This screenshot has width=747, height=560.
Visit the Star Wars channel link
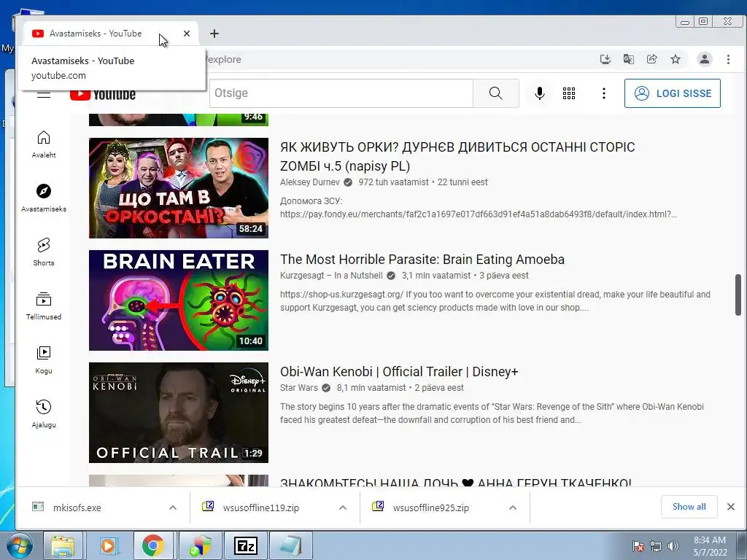click(x=298, y=388)
